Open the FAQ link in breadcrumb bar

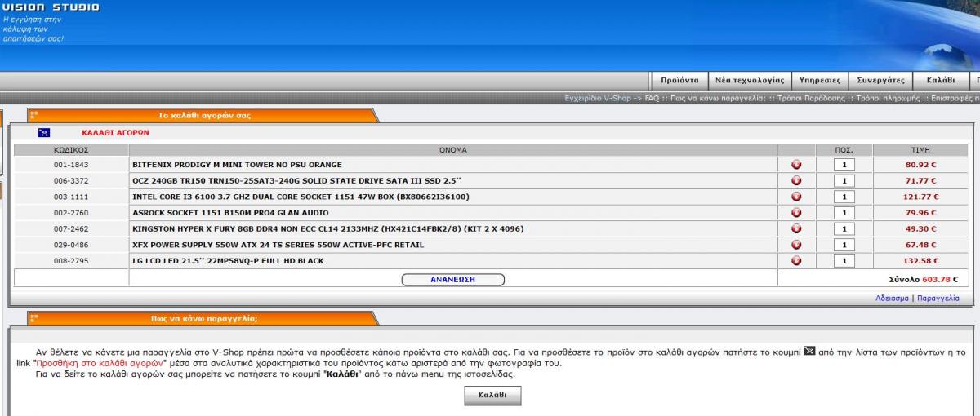tap(652, 98)
